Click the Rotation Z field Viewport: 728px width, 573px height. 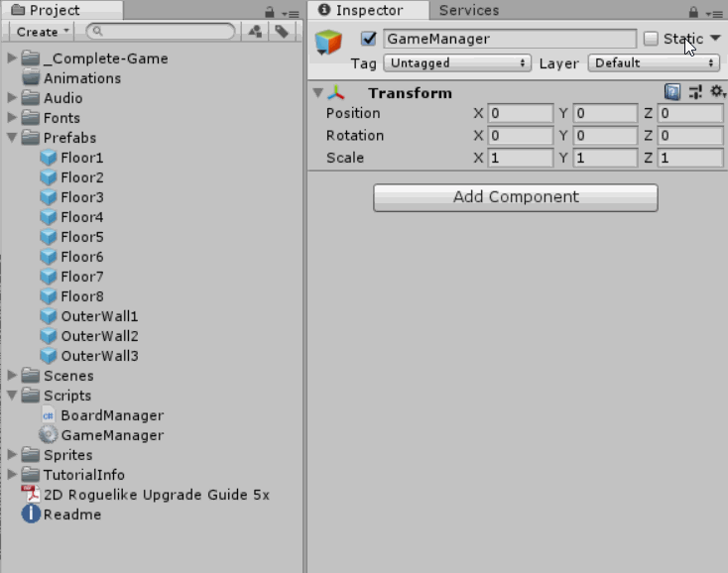(690, 136)
